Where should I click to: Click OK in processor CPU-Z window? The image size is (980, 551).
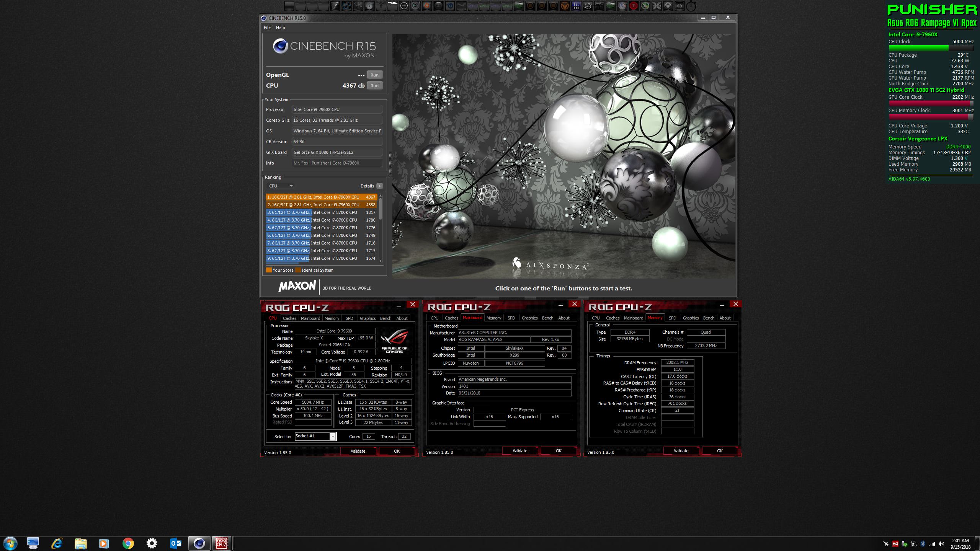click(397, 451)
